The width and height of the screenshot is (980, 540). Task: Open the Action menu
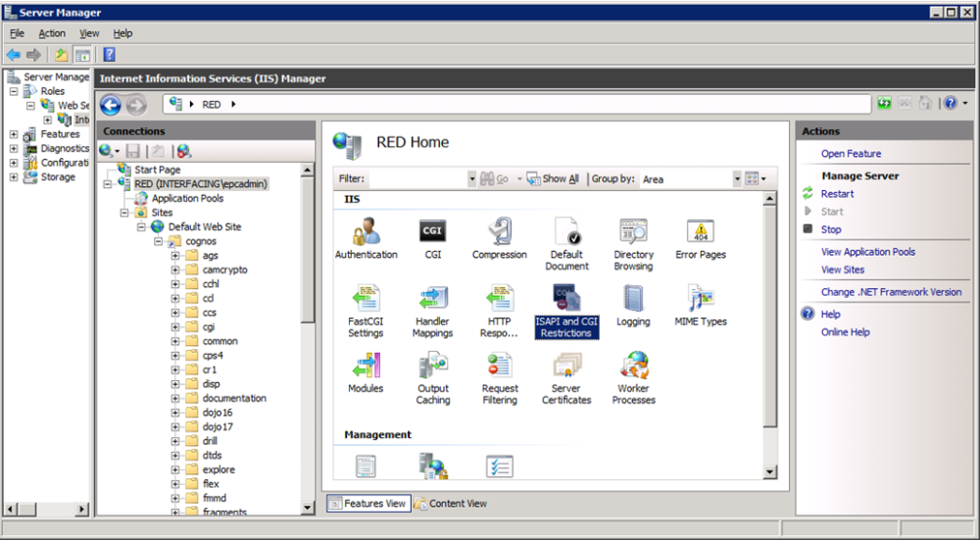52,33
